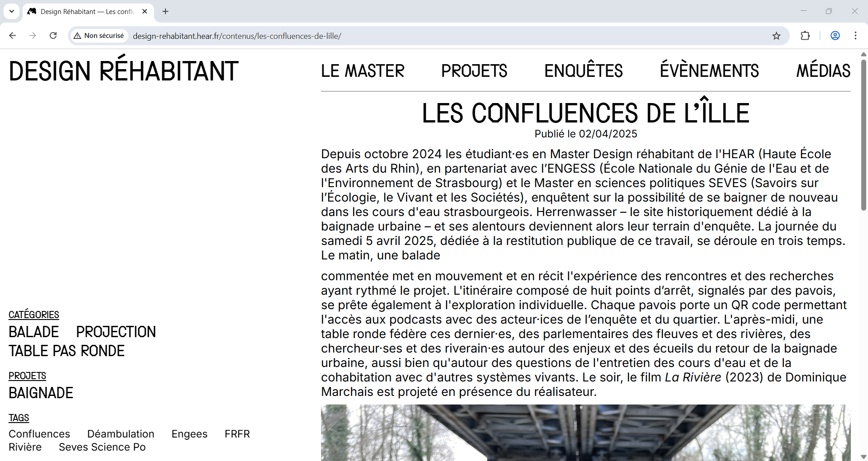Bookmark this page with the star
The image size is (868, 461).
(777, 36)
